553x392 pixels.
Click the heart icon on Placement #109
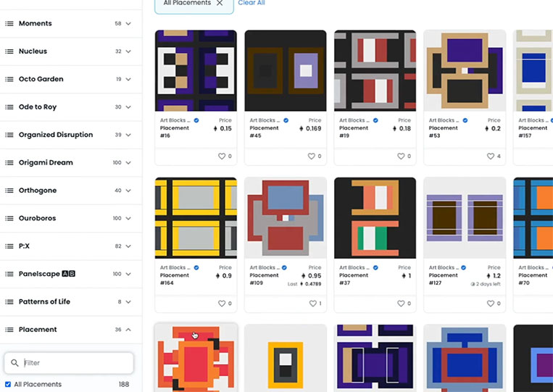click(x=312, y=304)
